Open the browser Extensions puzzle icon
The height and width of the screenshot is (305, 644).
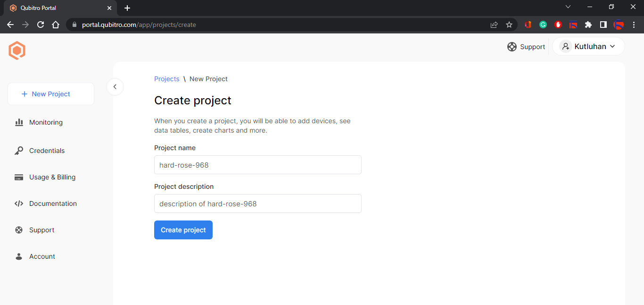coord(588,25)
